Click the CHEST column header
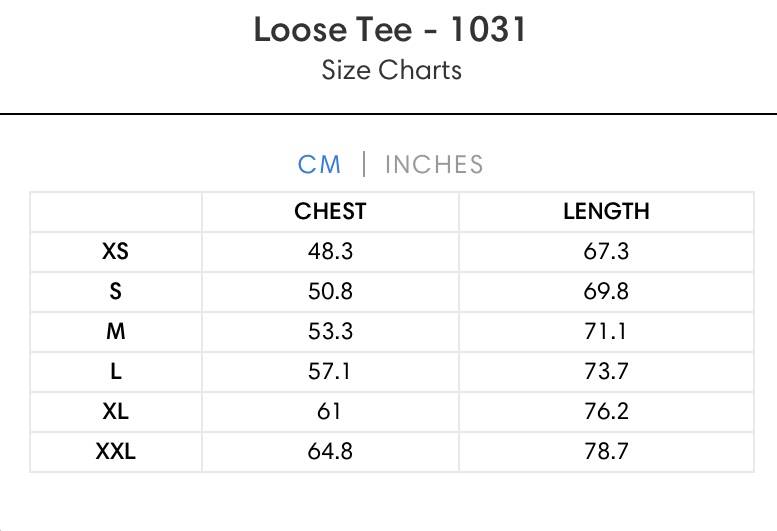The width and height of the screenshot is (777, 531). [330, 212]
